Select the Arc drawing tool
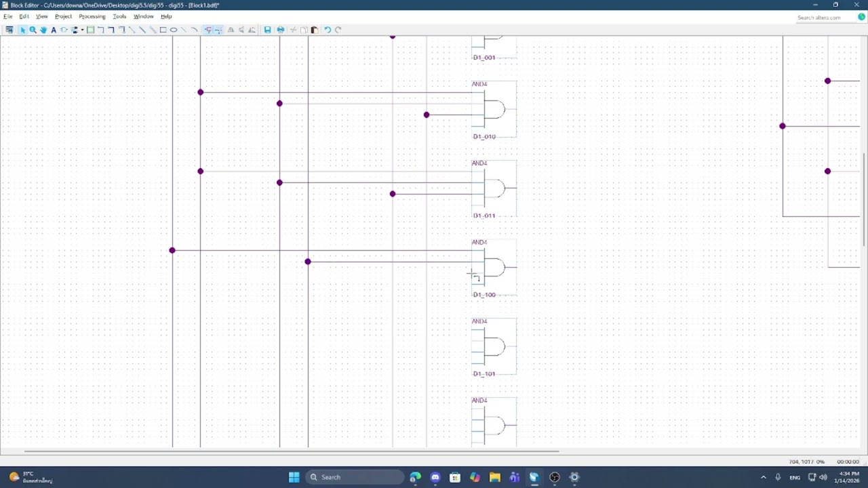The height and width of the screenshot is (488, 868). click(194, 30)
